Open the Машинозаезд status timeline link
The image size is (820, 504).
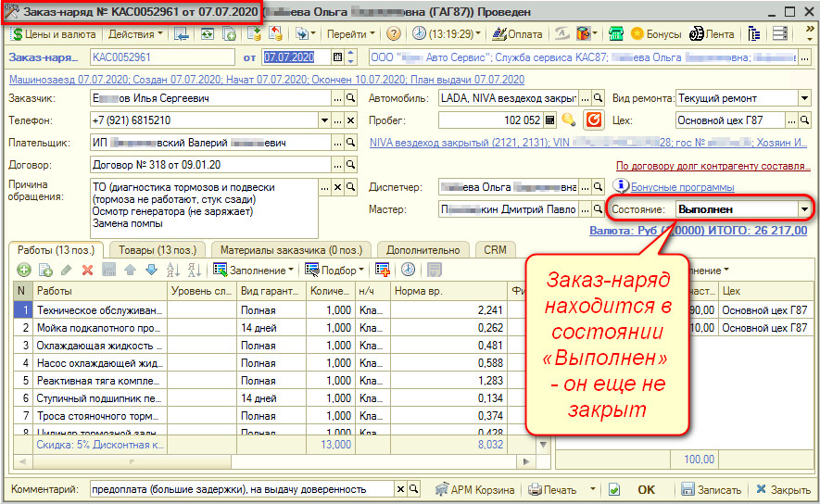pos(267,80)
